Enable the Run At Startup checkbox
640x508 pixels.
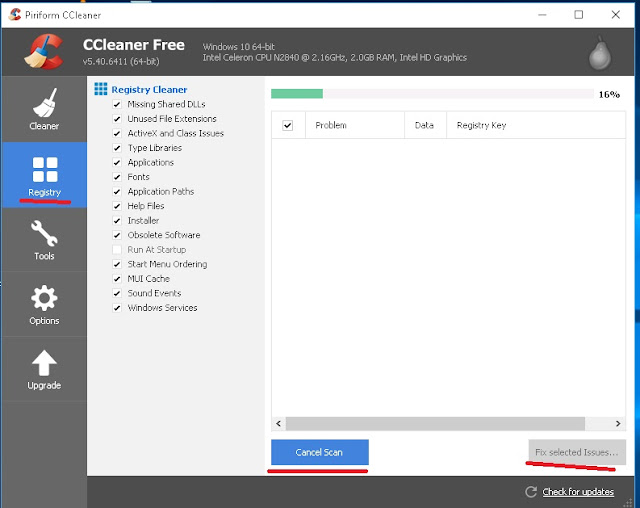pos(117,250)
